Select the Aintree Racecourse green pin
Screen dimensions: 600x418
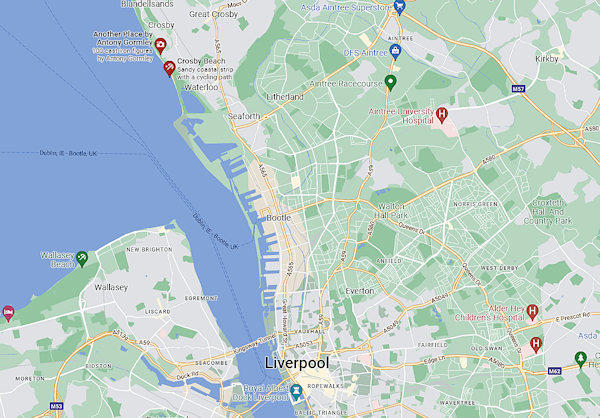(390, 82)
